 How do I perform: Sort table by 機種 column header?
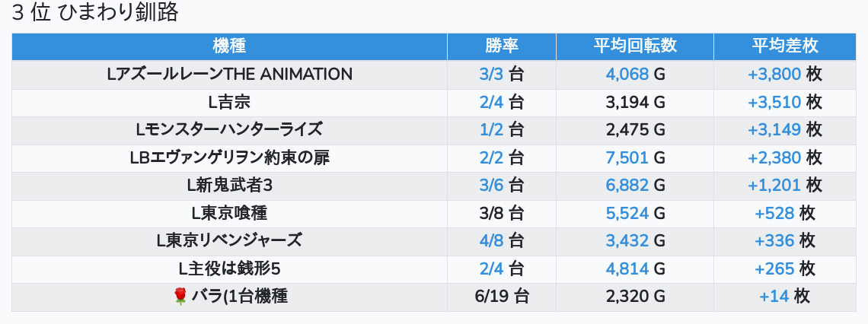229,46
